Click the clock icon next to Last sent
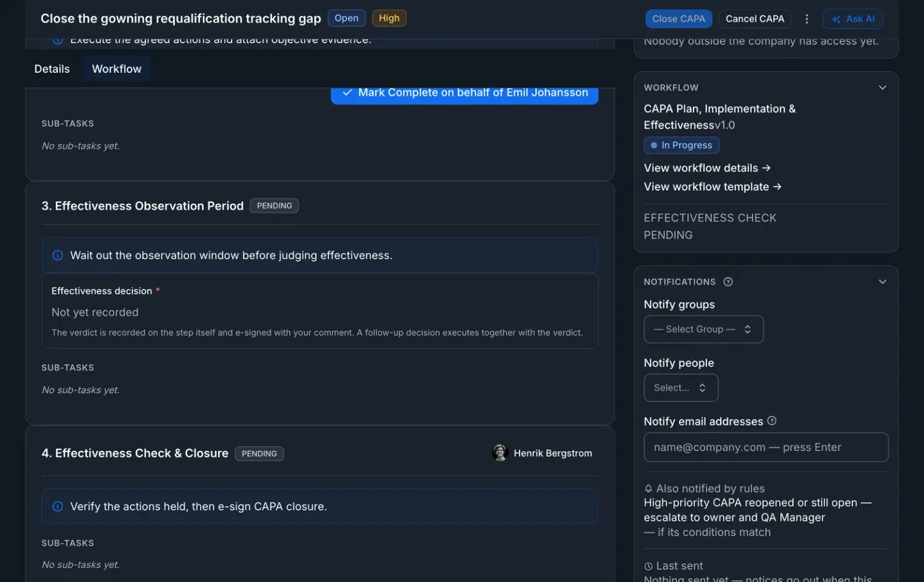This screenshot has height=582, width=924. click(x=648, y=566)
